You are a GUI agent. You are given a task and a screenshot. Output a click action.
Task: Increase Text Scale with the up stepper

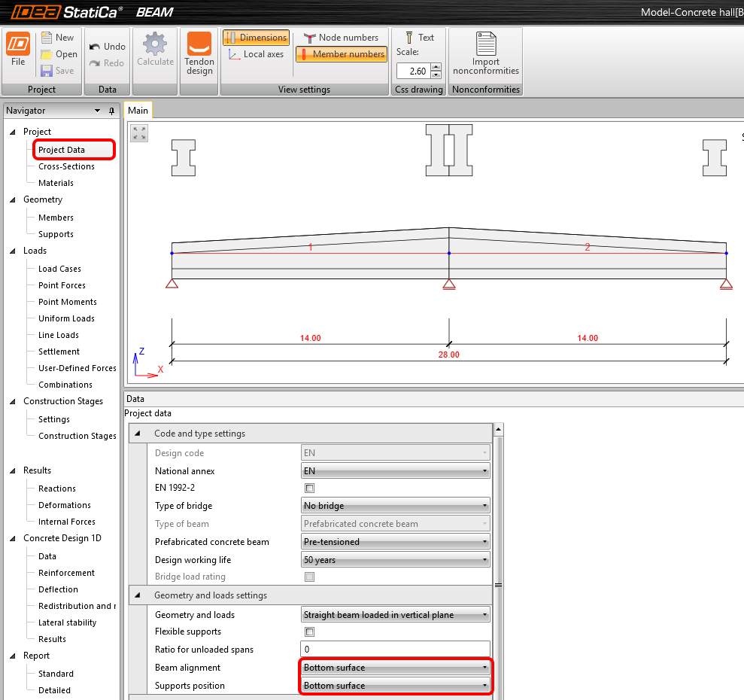(436, 67)
